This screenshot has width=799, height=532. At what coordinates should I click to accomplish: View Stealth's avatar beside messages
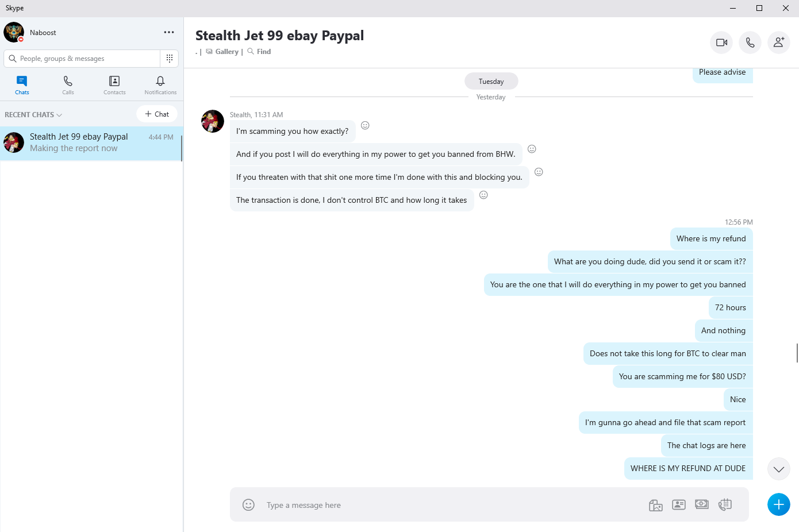pos(213,121)
